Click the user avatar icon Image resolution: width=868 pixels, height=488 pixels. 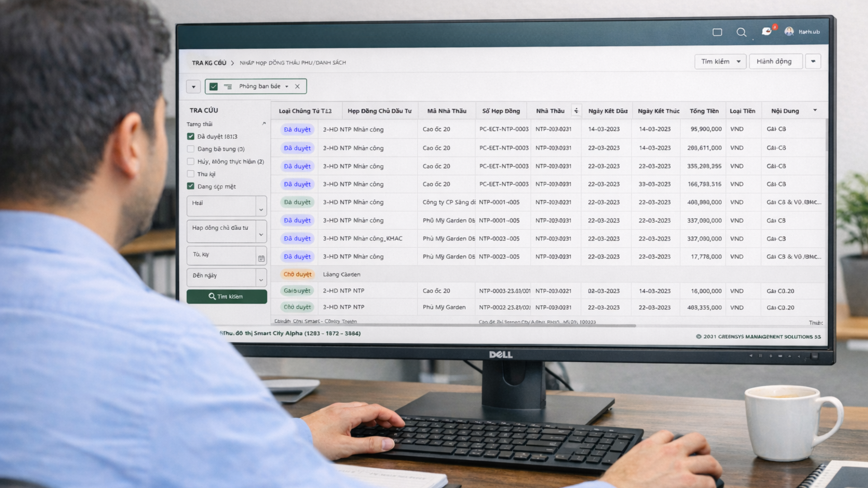[789, 31]
